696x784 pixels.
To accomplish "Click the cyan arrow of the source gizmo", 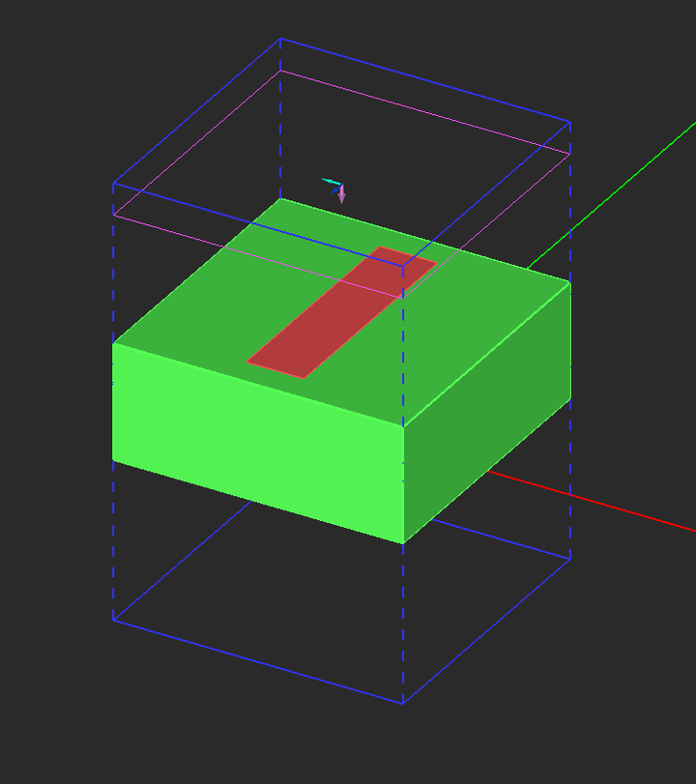I will pos(330,181).
